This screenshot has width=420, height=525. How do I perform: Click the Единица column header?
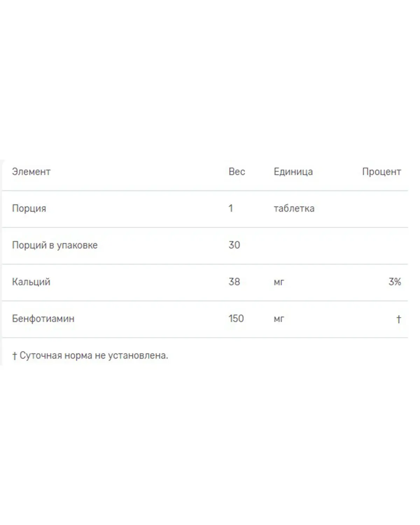coord(293,172)
